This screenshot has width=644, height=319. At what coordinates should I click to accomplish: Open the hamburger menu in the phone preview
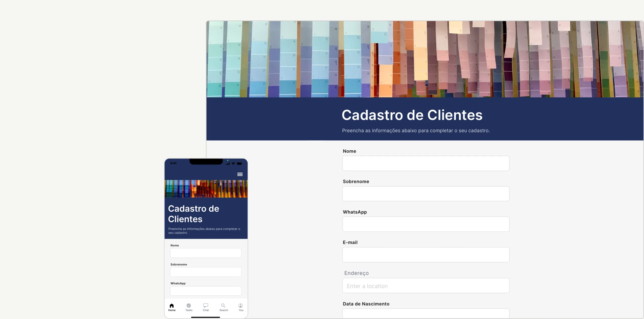coord(240,174)
